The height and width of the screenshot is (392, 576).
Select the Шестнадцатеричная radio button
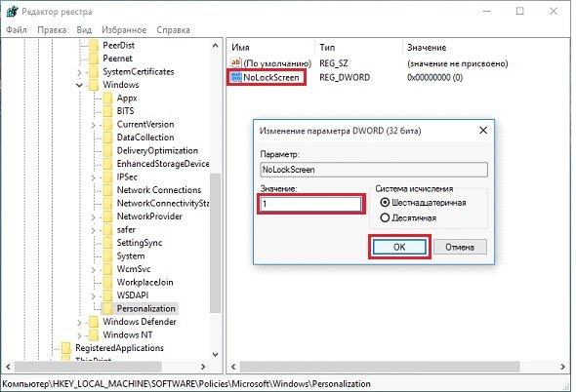385,202
